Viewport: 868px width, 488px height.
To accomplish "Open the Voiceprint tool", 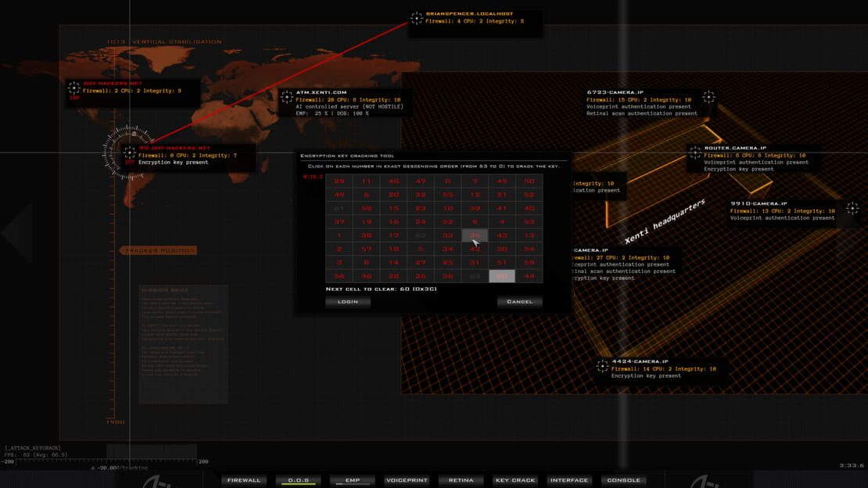I will pos(407,480).
